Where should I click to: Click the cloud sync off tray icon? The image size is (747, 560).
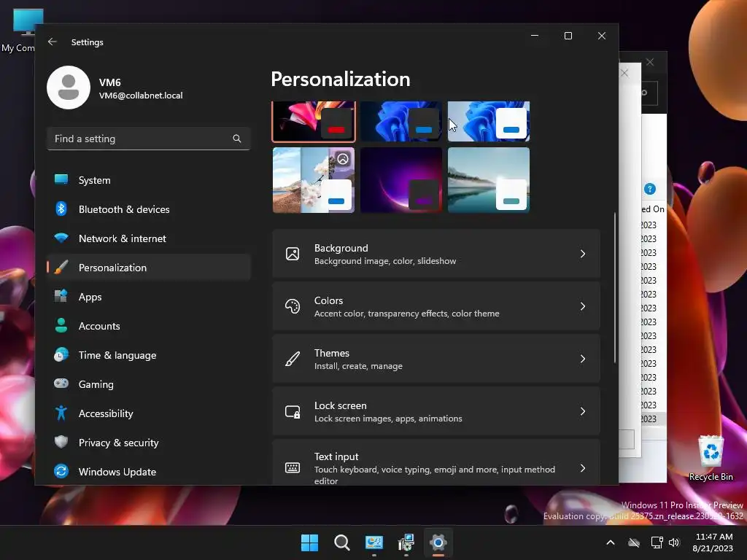[634, 542]
